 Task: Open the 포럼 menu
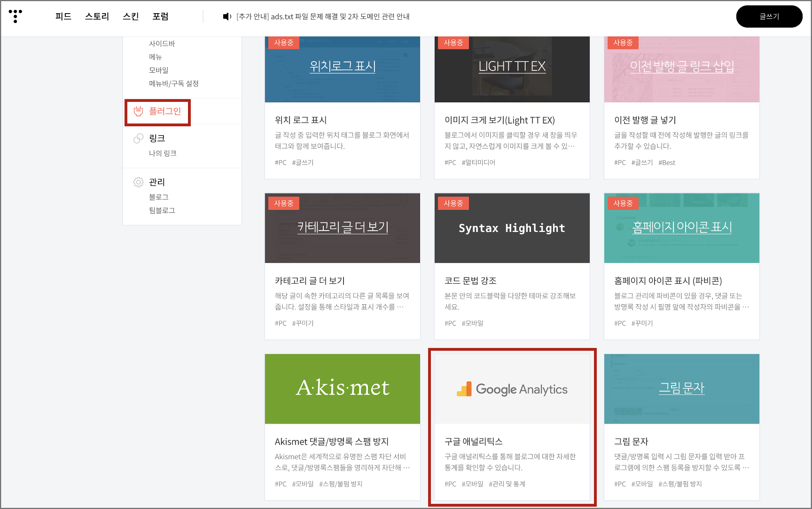[160, 16]
